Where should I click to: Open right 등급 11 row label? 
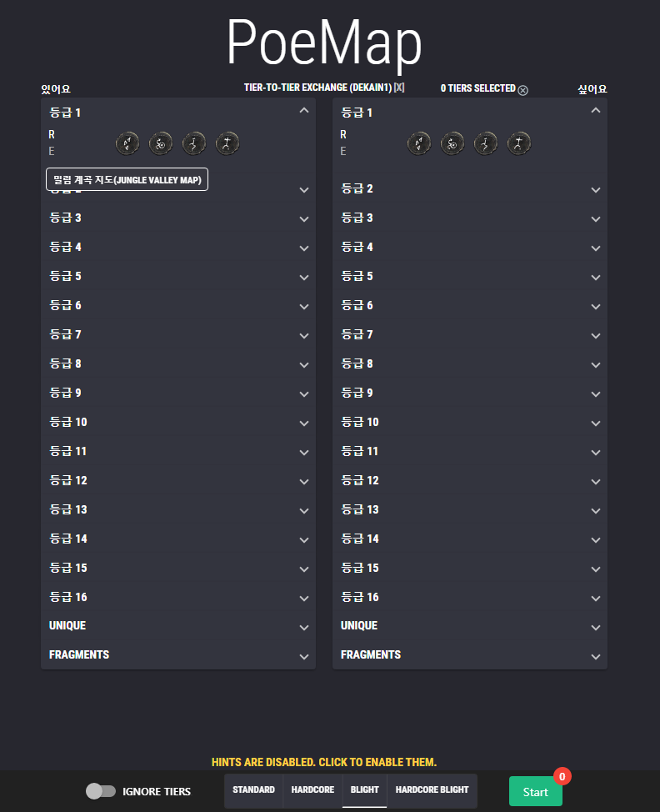pyautogui.click(x=360, y=452)
